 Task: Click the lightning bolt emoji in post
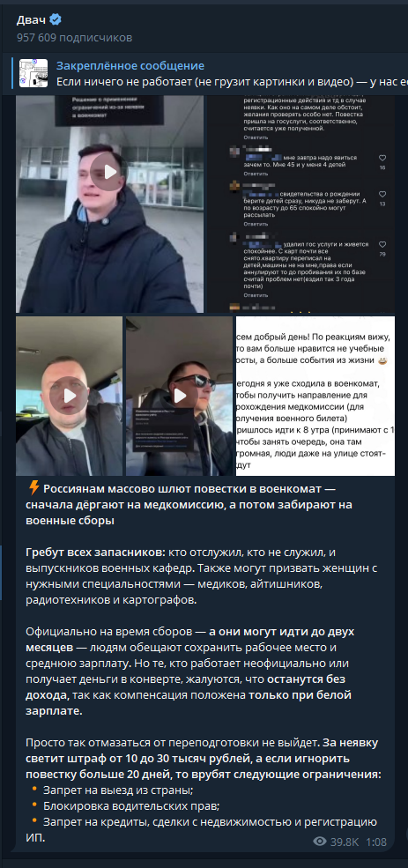click(x=33, y=487)
